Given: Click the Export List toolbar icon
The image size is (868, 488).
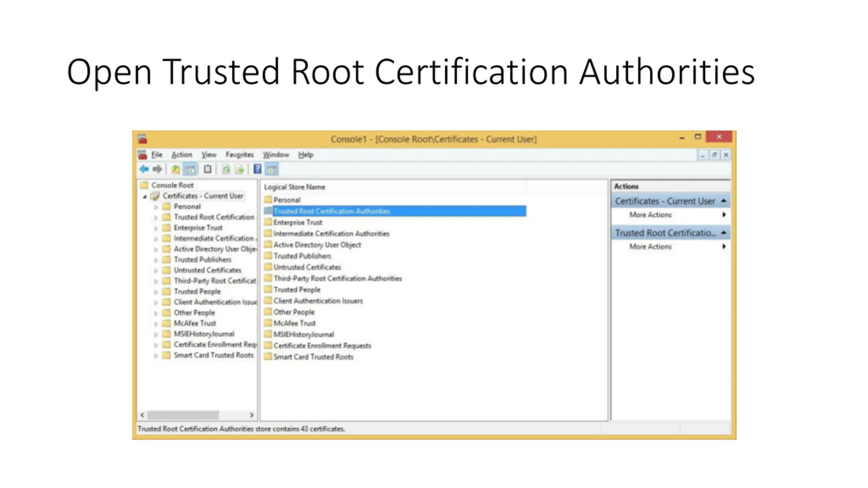Looking at the screenshot, I should point(239,169).
